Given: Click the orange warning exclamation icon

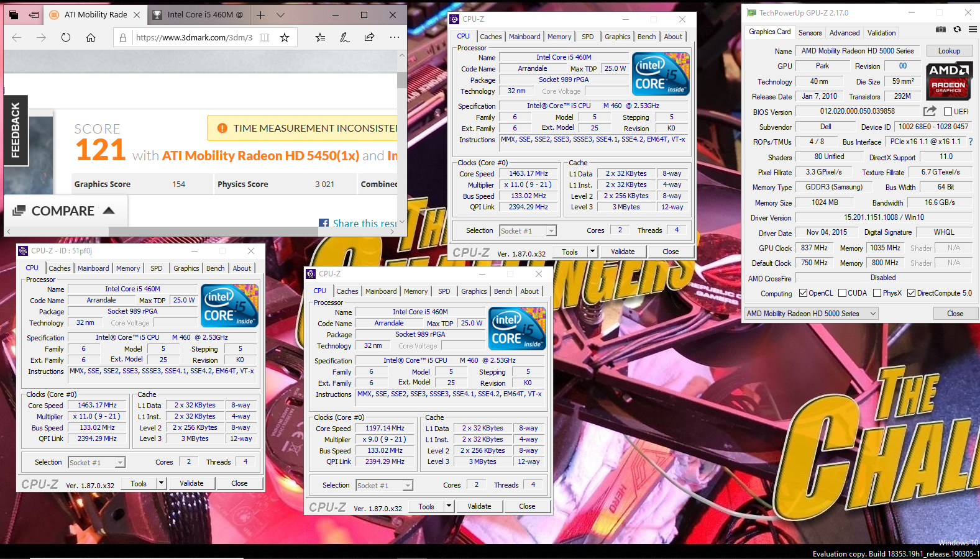Looking at the screenshot, I should pos(222,128).
